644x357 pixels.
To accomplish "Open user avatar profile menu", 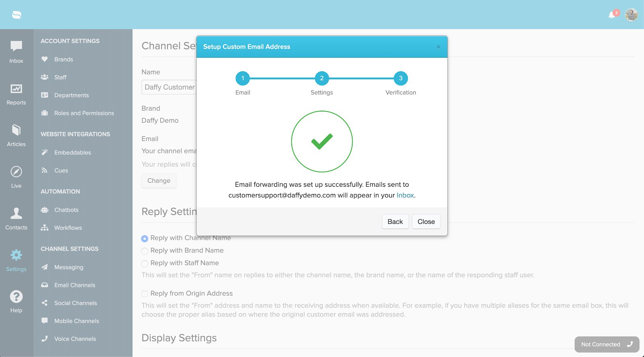I will pyautogui.click(x=631, y=14).
